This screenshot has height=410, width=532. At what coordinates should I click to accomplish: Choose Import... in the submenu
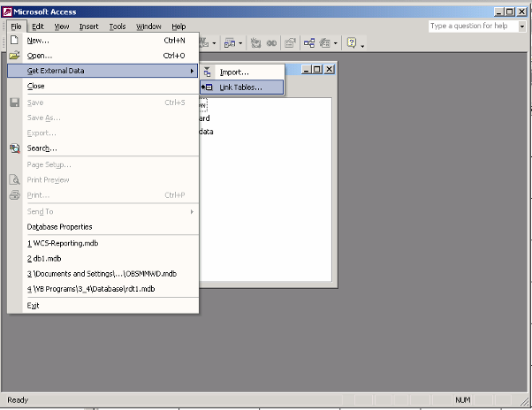pyautogui.click(x=242, y=72)
